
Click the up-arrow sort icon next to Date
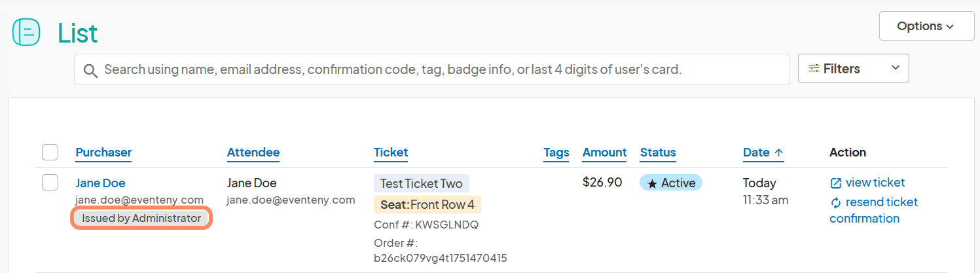click(779, 153)
